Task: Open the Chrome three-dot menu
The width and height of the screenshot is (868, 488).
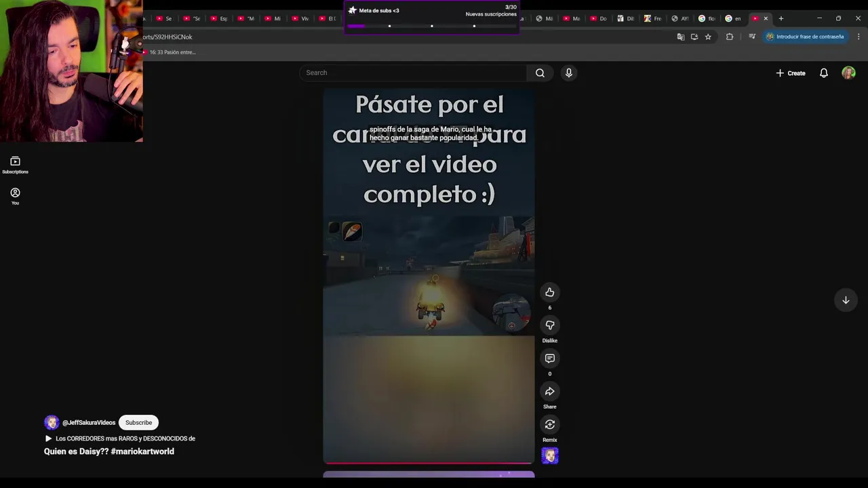Action: [859, 37]
